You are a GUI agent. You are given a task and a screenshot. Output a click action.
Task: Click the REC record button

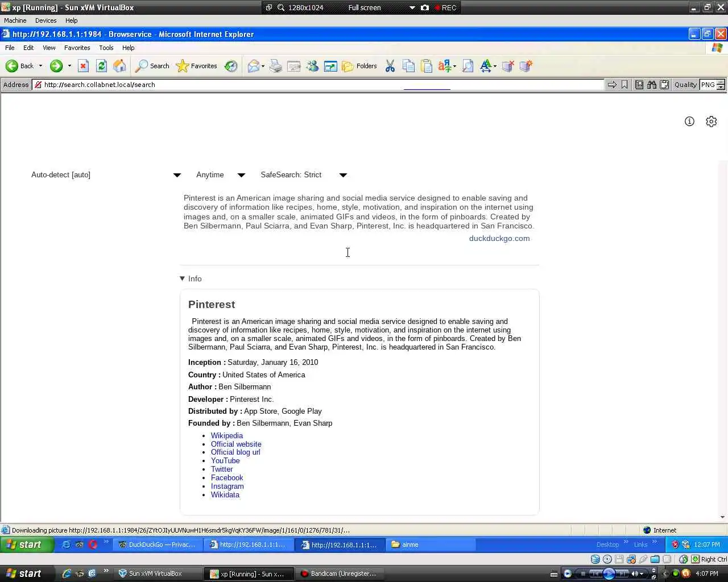click(x=445, y=7)
